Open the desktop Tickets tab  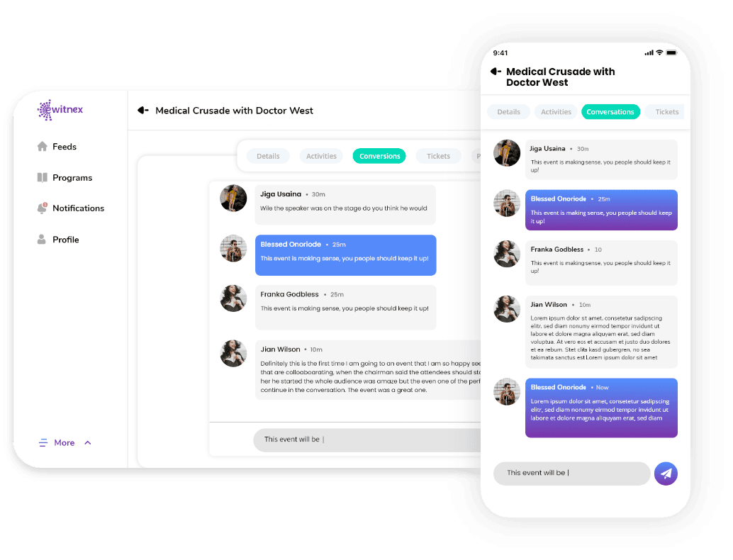[x=438, y=156]
